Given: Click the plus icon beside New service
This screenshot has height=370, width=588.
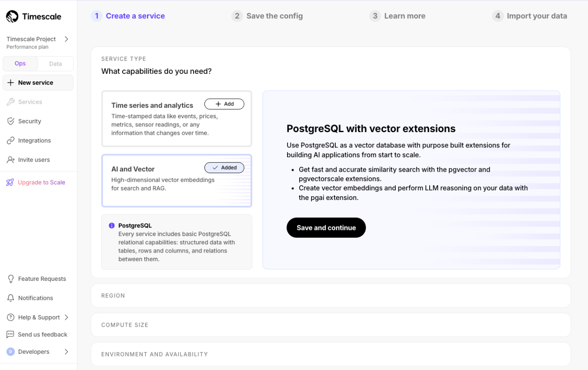Looking at the screenshot, I should click(x=11, y=83).
